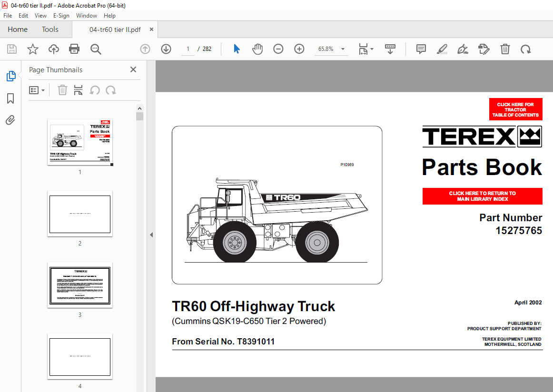The image size is (553, 392).
Task: Activate the Hand pan tool
Action: [257, 49]
